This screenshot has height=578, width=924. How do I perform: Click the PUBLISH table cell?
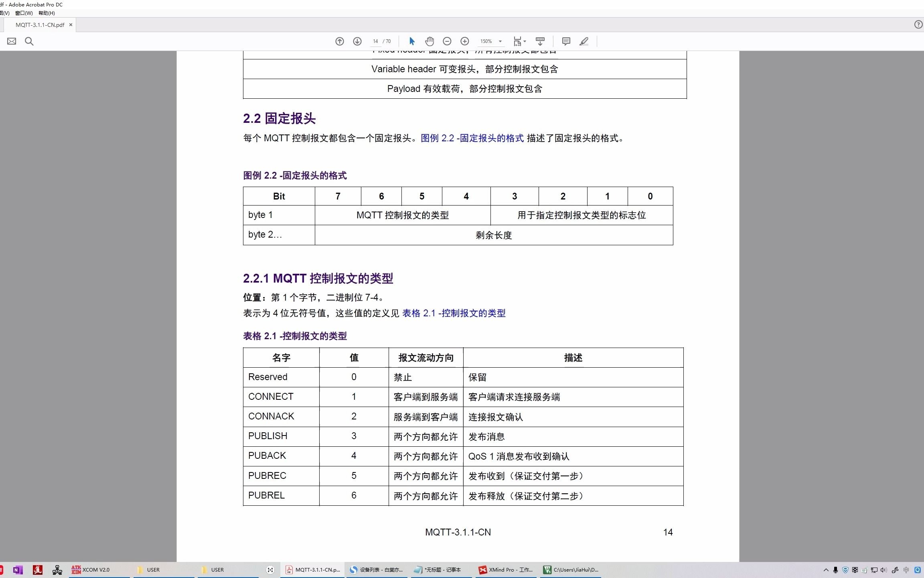tap(281, 436)
